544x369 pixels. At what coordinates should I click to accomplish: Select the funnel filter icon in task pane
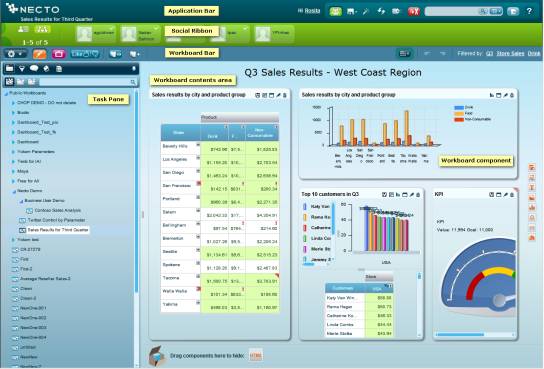22,69
